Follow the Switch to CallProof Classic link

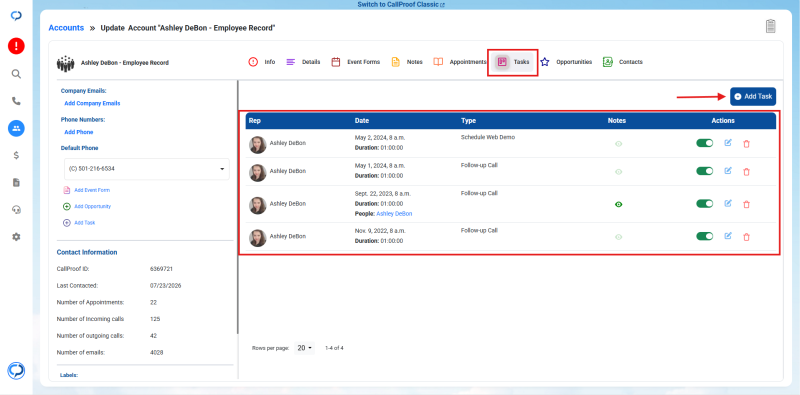click(x=401, y=5)
